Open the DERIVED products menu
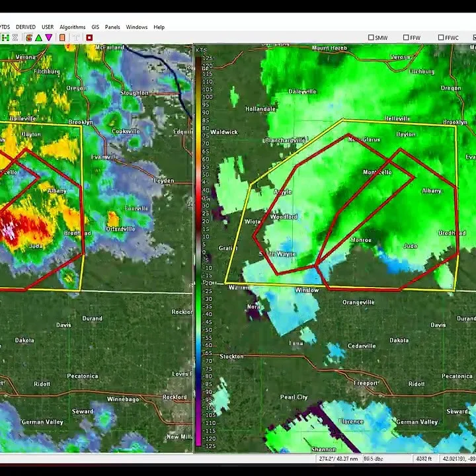The image size is (476, 476). click(26, 27)
